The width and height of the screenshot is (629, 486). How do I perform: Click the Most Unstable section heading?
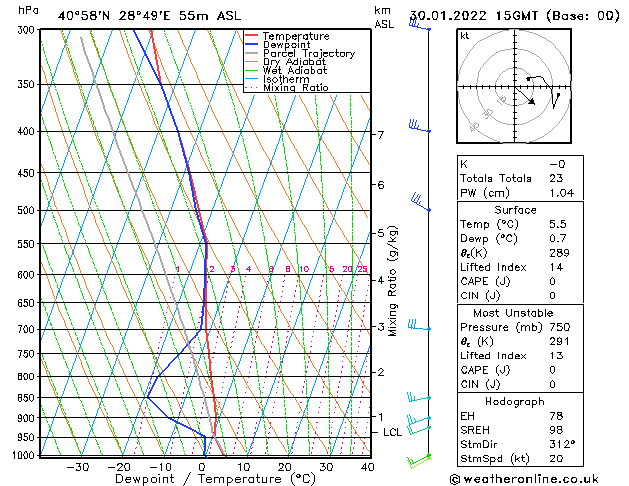pos(513,313)
